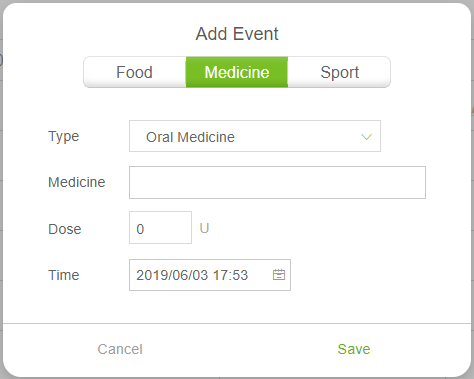Click the Time field showing 2019/06/03 17:53
The width and height of the screenshot is (474, 379).
click(x=210, y=275)
